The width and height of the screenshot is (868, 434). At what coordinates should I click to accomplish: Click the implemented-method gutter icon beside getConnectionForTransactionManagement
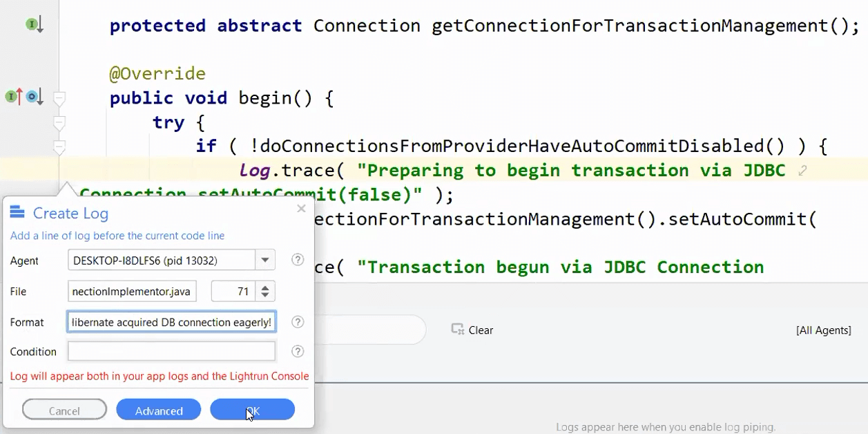coord(35,26)
